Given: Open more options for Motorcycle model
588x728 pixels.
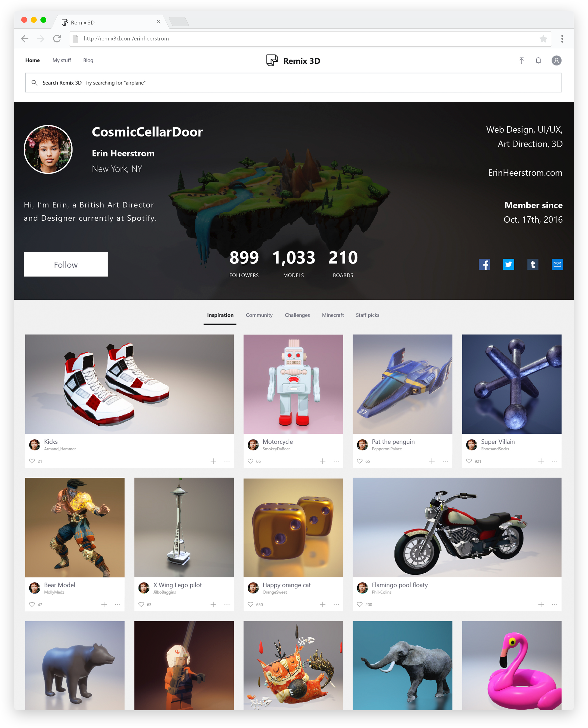Looking at the screenshot, I should (336, 461).
